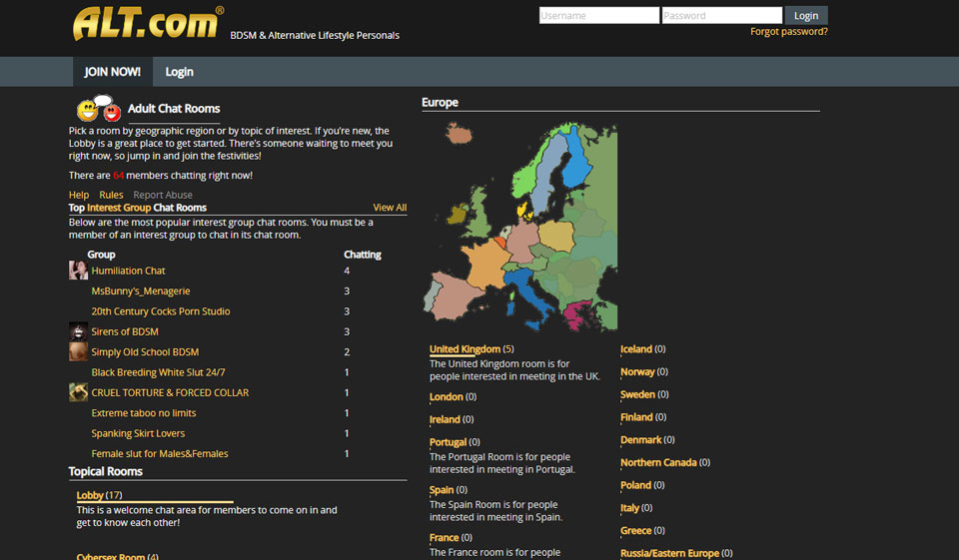Viewport: 959px width, 560px height.
Task: Open the Iceland room link
Action: [x=635, y=349]
